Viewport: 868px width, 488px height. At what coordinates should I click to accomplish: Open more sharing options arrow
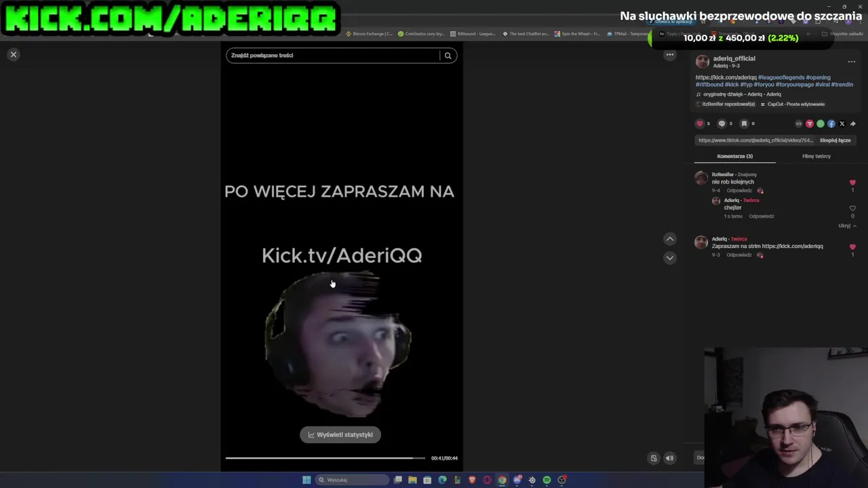pos(853,124)
